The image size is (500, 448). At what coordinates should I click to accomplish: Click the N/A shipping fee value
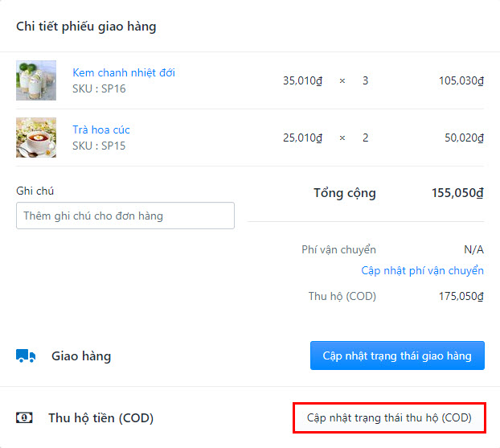pos(473,249)
